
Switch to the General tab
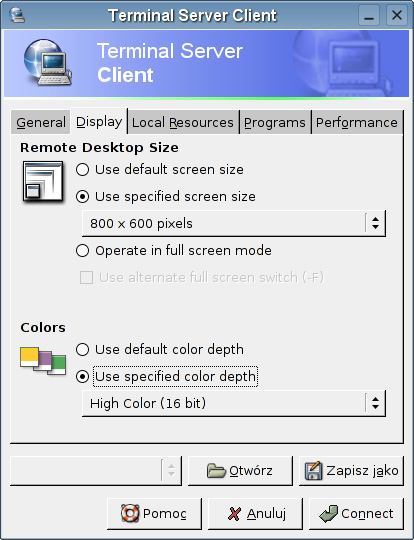click(41, 123)
